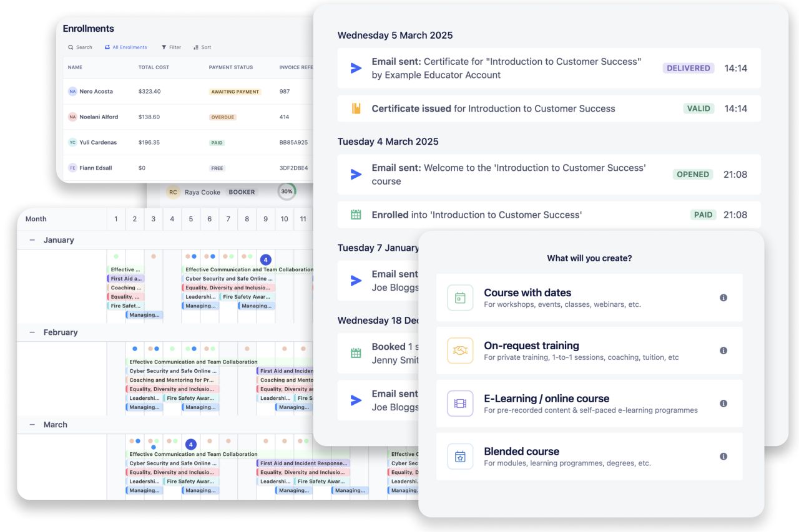The width and height of the screenshot is (799, 532).
Task: Open info icon beside On-request training
Action: click(723, 351)
